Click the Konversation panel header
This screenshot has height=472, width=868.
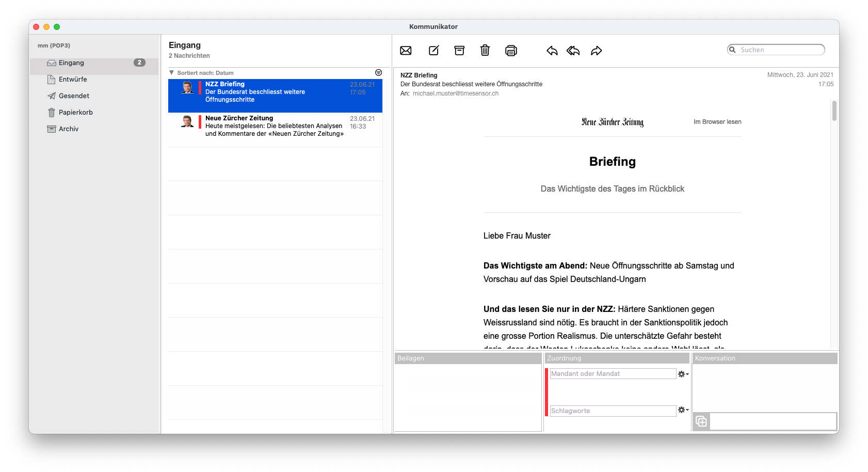pos(765,358)
